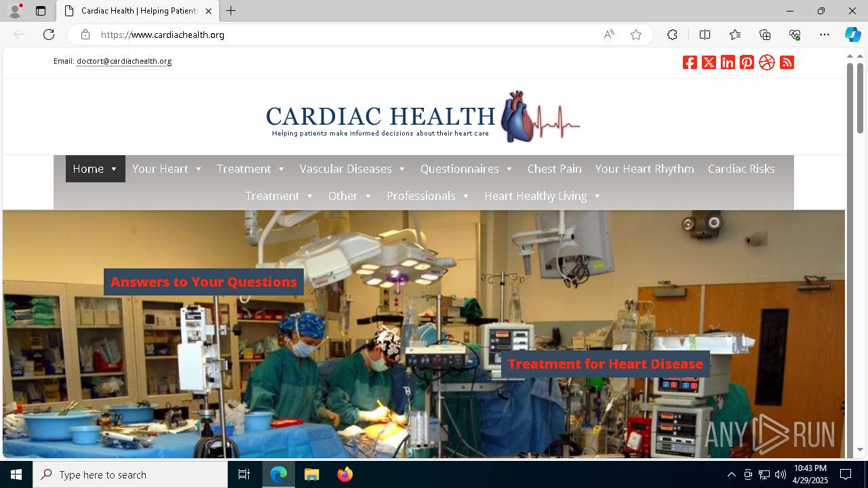The height and width of the screenshot is (488, 868).
Task: Expand Vascular Diseases dropdown arrow
Action: (402, 169)
